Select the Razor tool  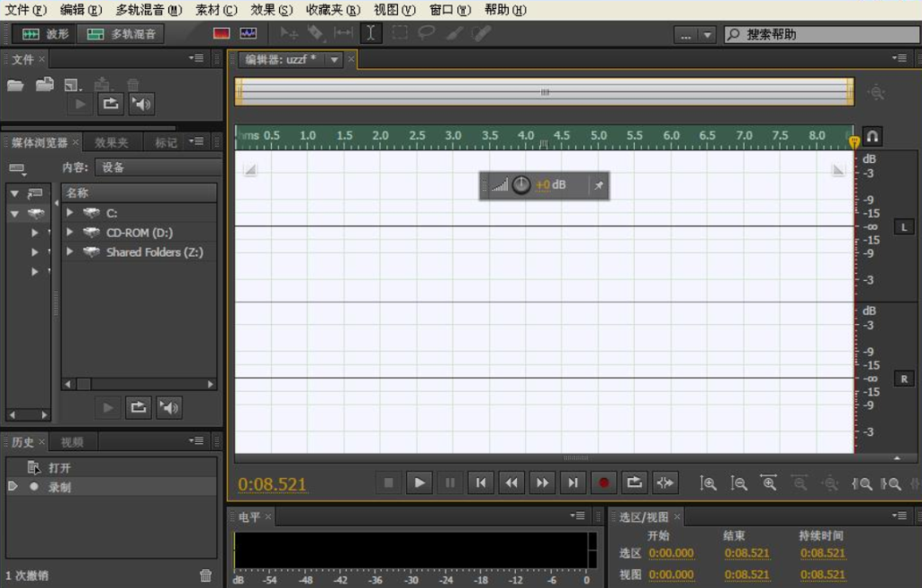coord(315,33)
